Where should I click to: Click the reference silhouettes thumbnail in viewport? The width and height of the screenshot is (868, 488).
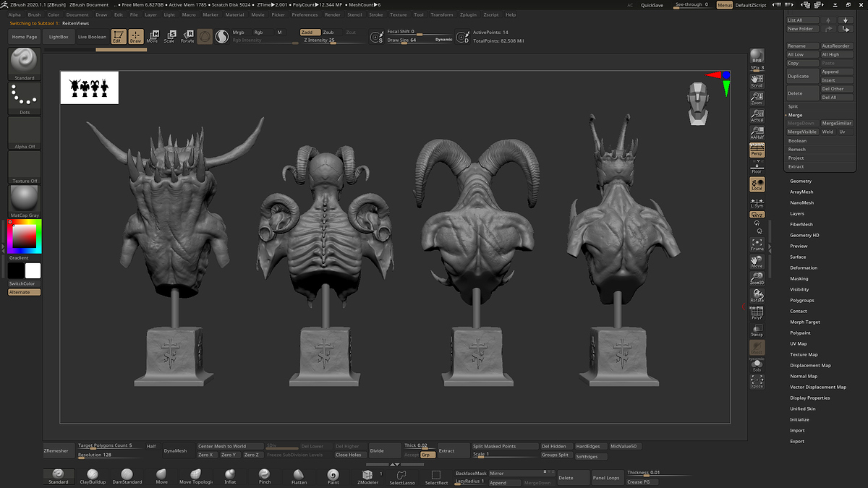click(89, 87)
